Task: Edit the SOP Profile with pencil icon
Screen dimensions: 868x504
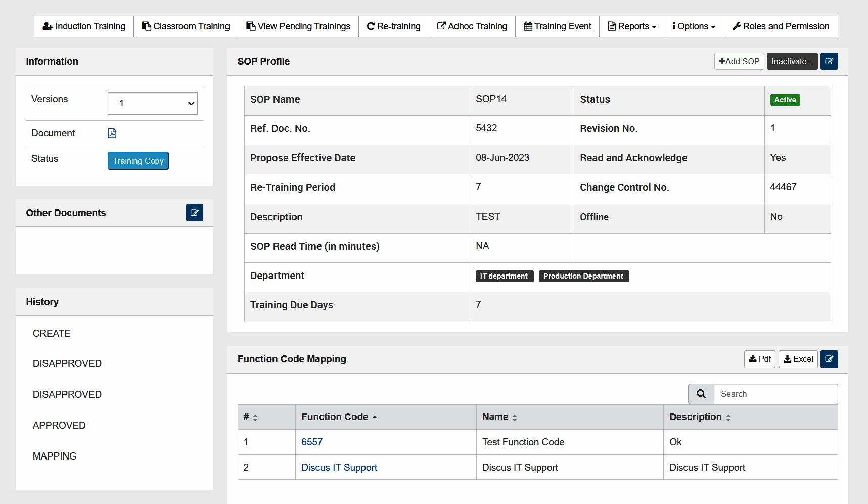Action: point(829,61)
